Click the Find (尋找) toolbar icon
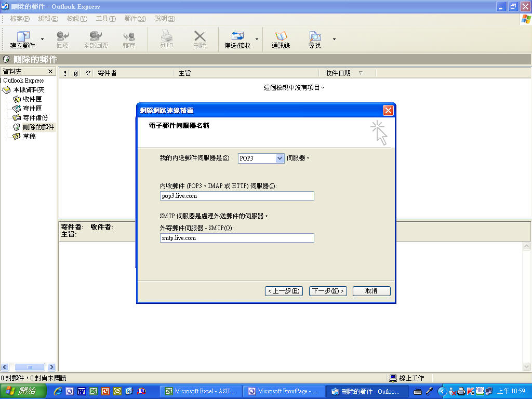 click(314, 39)
